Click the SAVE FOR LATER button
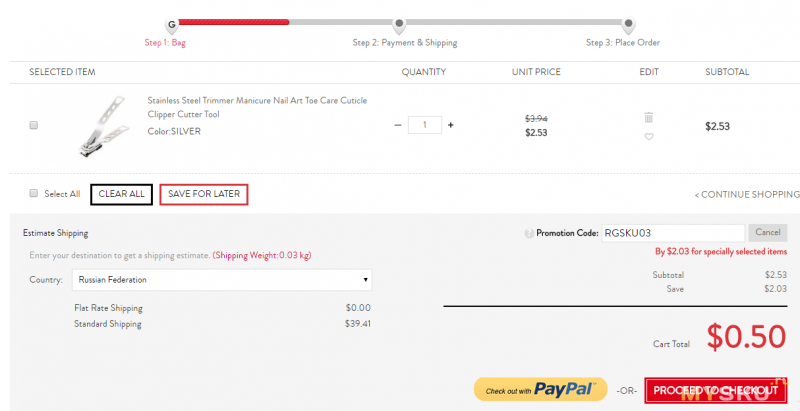The image size is (800, 411). coord(204,194)
